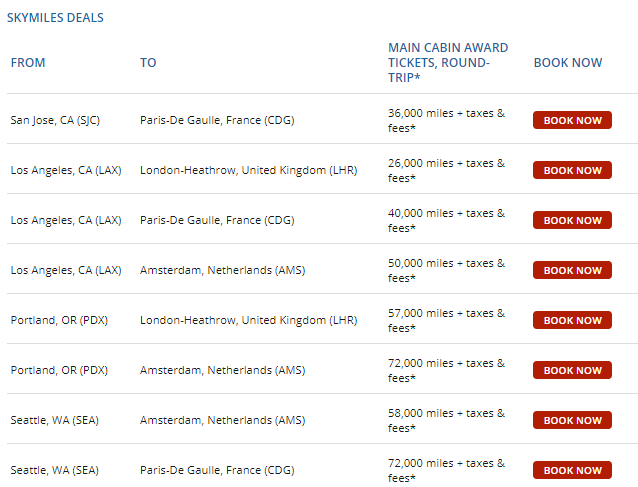Select the San Jose, CA (SJC) origin text

[x=55, y=120]
